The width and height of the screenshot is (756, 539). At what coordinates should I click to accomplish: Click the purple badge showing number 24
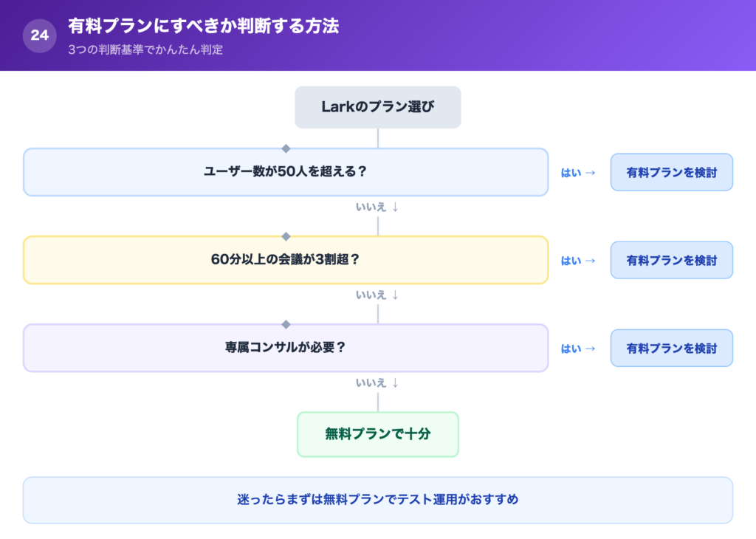click(x=36, y=34)
